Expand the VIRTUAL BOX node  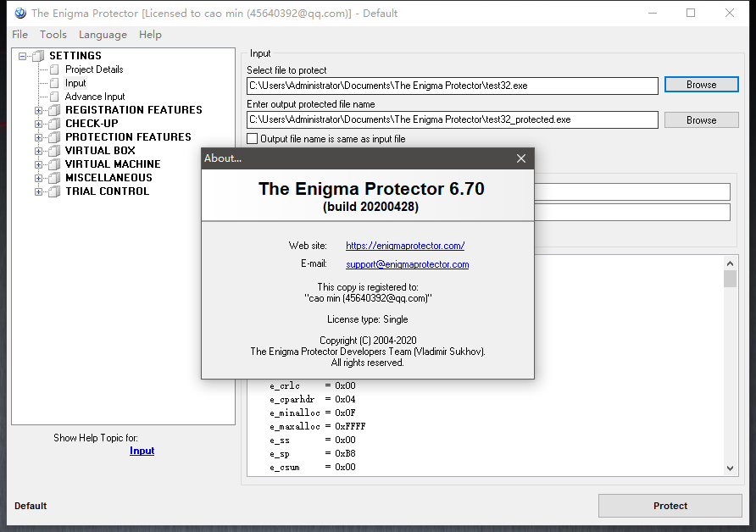pyautogui.click(x=39, y=151)
